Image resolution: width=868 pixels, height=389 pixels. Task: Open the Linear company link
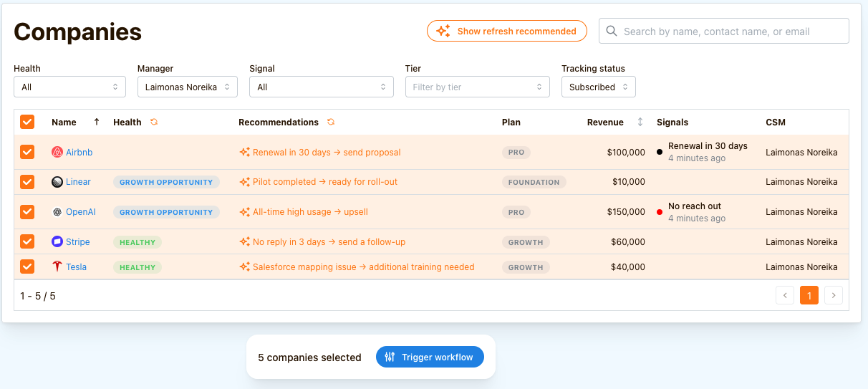pyautogui.click(x=78, y=182)
